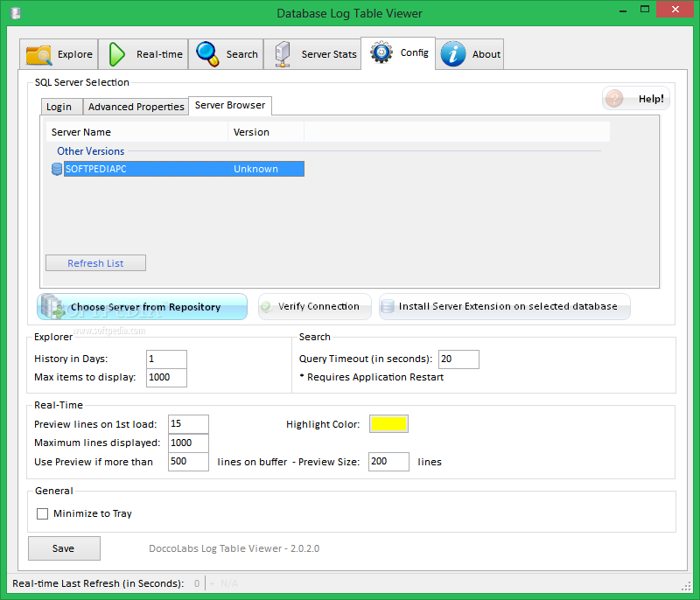The height and width of the screenshot is (600, 700).
Task: Click the window resize grip in status bar
Action: (x=686, y=587)
